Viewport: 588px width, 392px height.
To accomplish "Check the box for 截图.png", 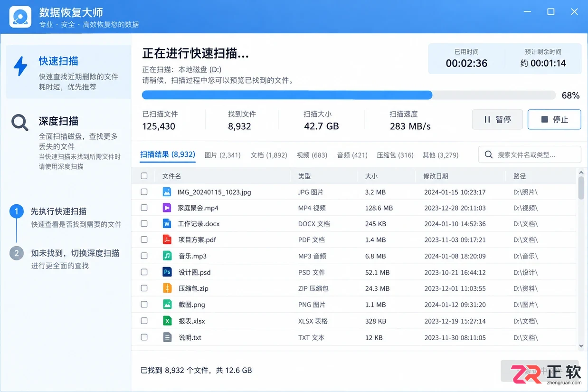I will coord(144,304).
